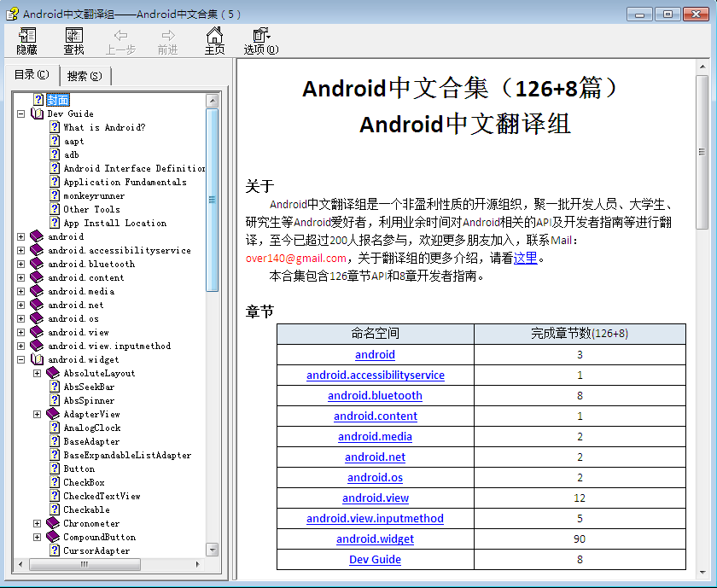The width and height of the screenshot is (717, 588).
Task: Click the purple book icon for Chronometer
Action: click(x=53, y=523)
